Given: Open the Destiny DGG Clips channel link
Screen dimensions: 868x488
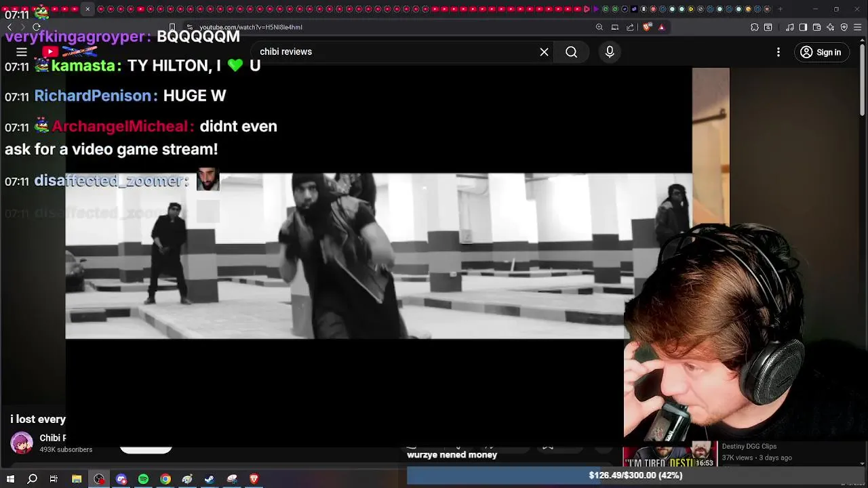Looking at the screenshot, I should [749, 446].
